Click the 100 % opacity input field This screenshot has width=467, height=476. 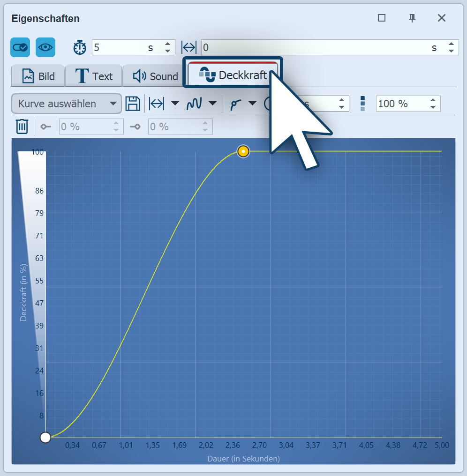[401, 104]
